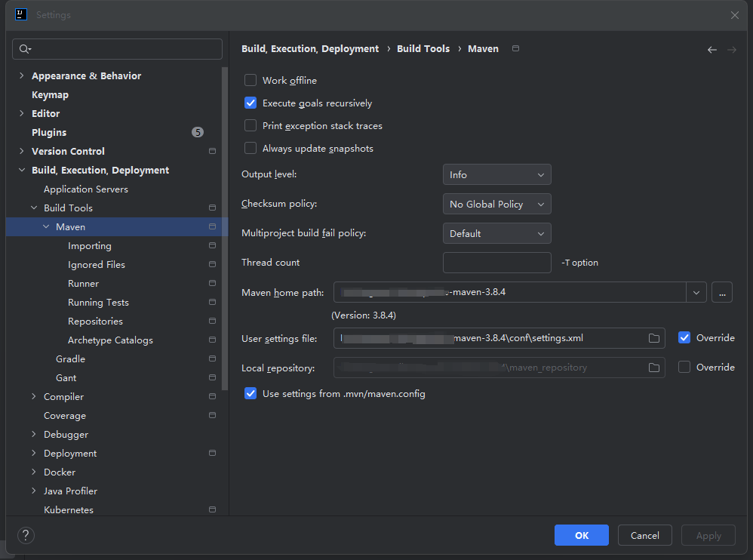
Task: Check Override for Local repository
Action: pos(684,367)
